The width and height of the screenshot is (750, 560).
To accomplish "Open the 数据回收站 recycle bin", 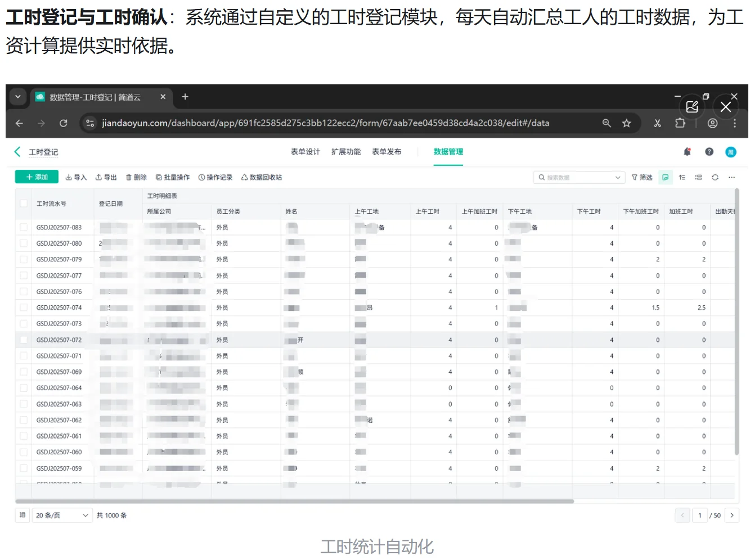I will click(x=262, y=177).
